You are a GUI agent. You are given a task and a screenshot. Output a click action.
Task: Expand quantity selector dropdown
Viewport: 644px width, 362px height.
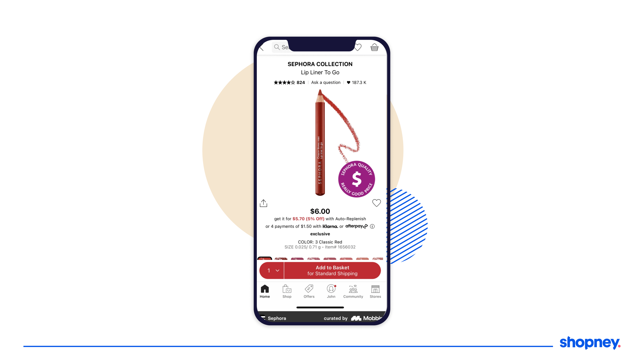(272, 270)
